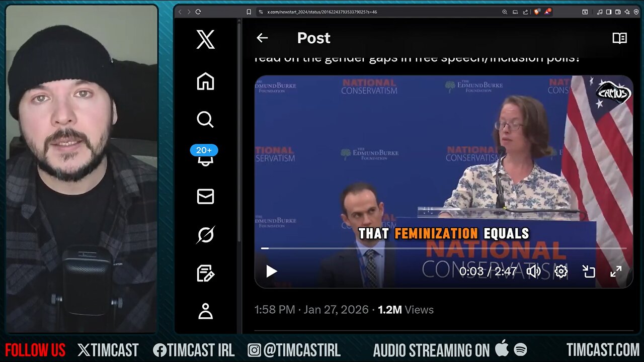Click the video progress bar
The image size is (644, 362).
443,248
